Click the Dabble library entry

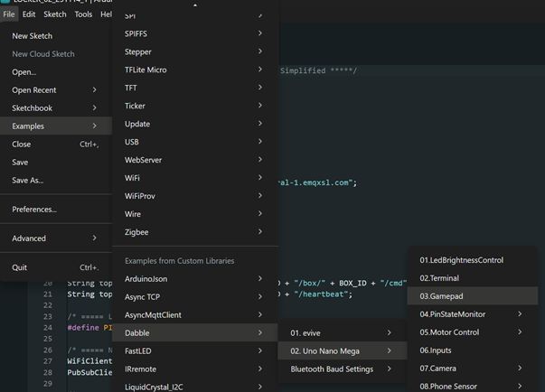click(x=194, y=333)
